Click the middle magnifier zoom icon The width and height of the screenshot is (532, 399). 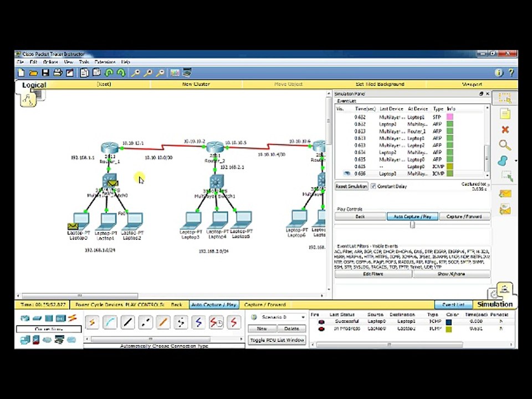(148, 73)
